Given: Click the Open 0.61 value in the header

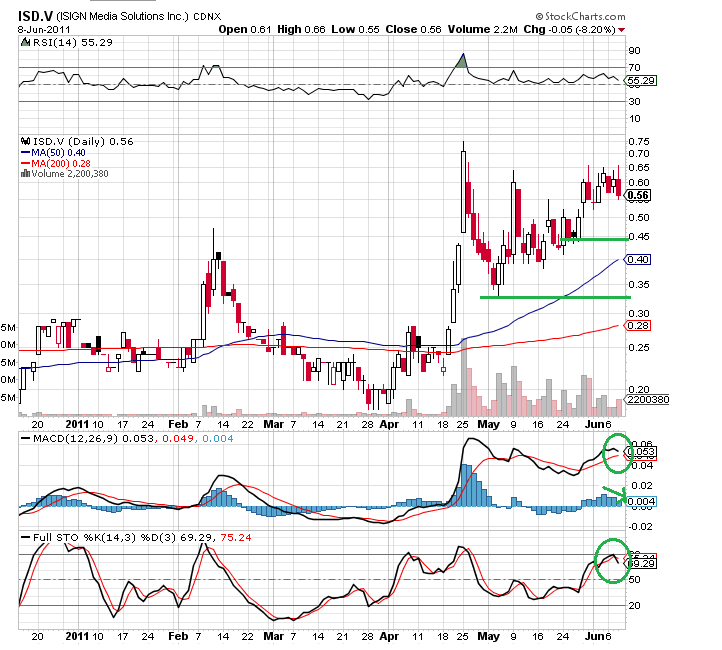Looking at the screenshot, I should pyautogui.click(x=245, y=29).
